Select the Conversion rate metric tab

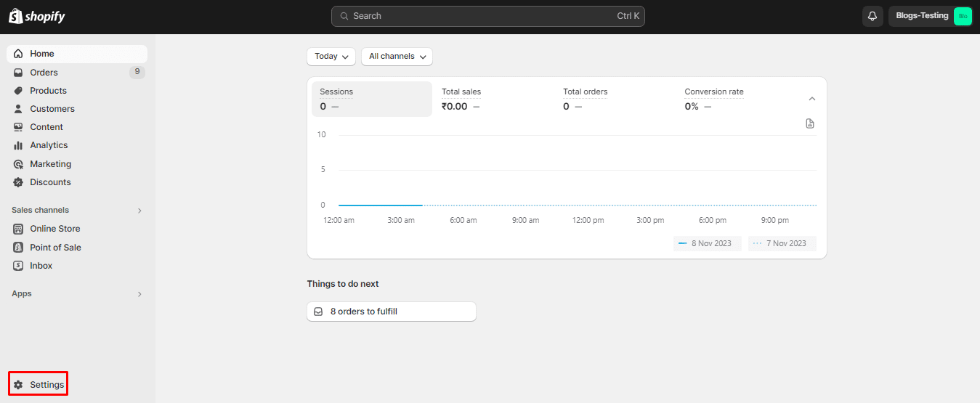(x=735, y=99)
